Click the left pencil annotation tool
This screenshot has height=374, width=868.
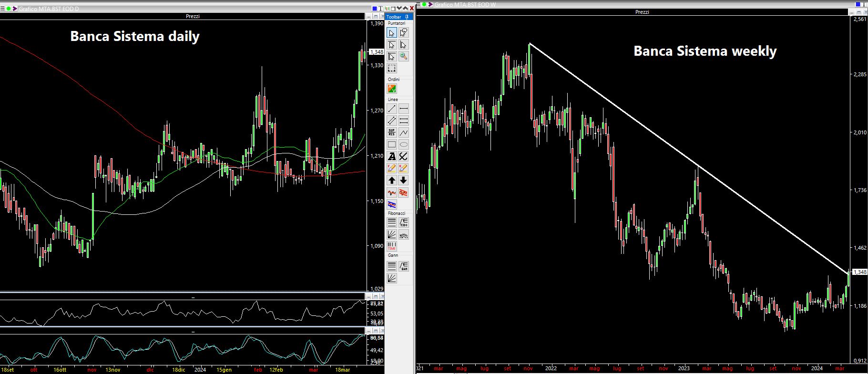[391, 168]
